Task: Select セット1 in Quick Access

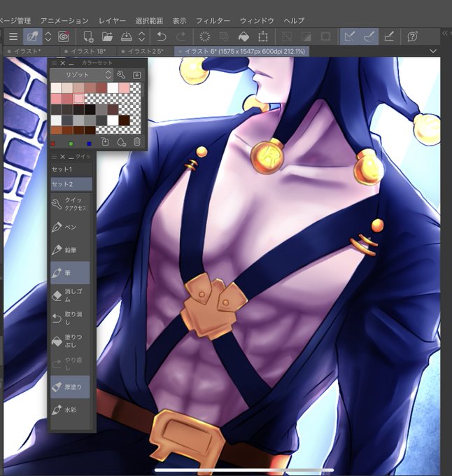Action: [71, 169]
